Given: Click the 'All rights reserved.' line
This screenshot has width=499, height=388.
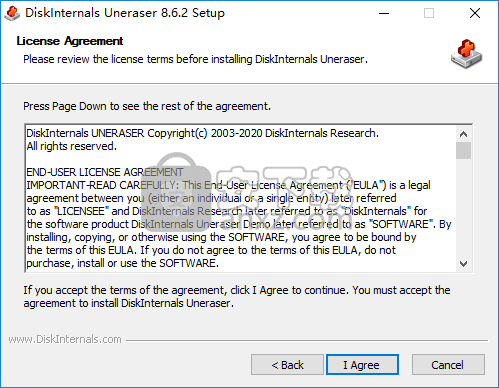Looking at the screenshot, I should click(x=72, y=146).
